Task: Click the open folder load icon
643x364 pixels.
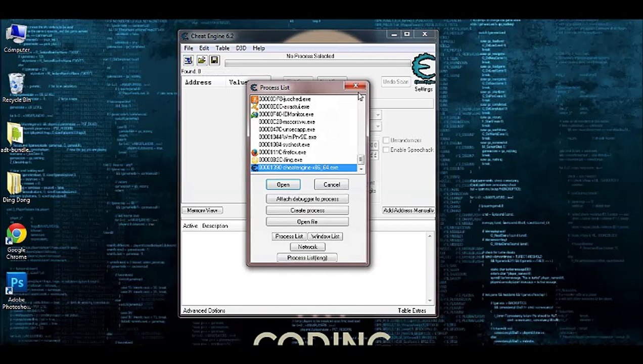Action: [201, 61]
